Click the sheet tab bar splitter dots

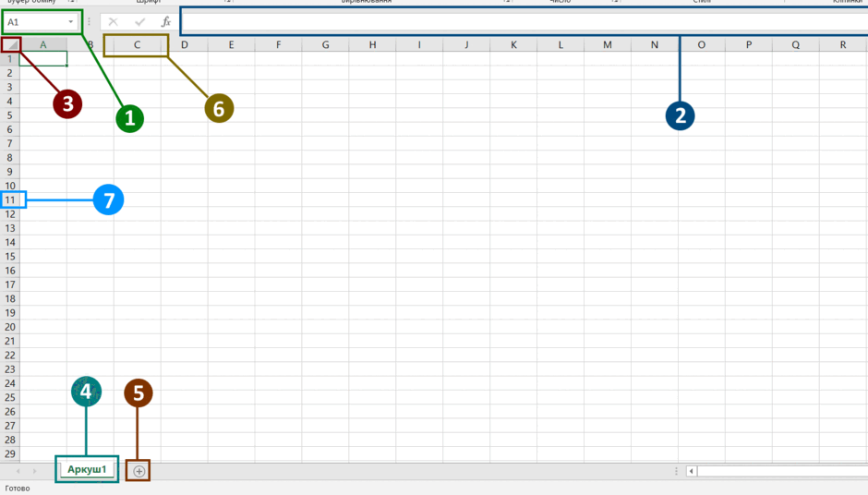pyautogui.click(x=676, y=471)
